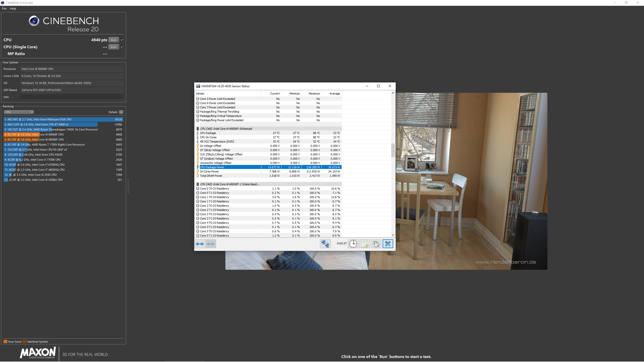Image resolution: width=644 pixels, height=362 pixels.
Task: Click the HWiNFO vertical scrollbar thumb
Action: (x=393, y=150)
